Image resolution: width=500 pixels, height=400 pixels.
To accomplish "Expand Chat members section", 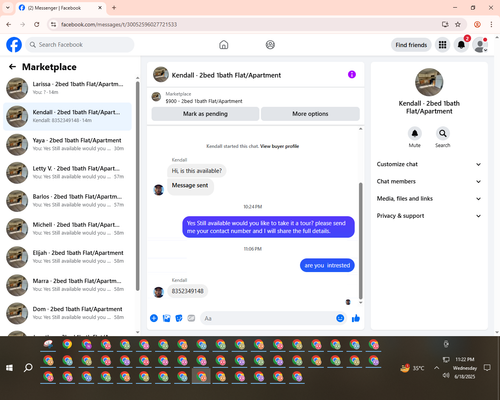I will point(429,181).
